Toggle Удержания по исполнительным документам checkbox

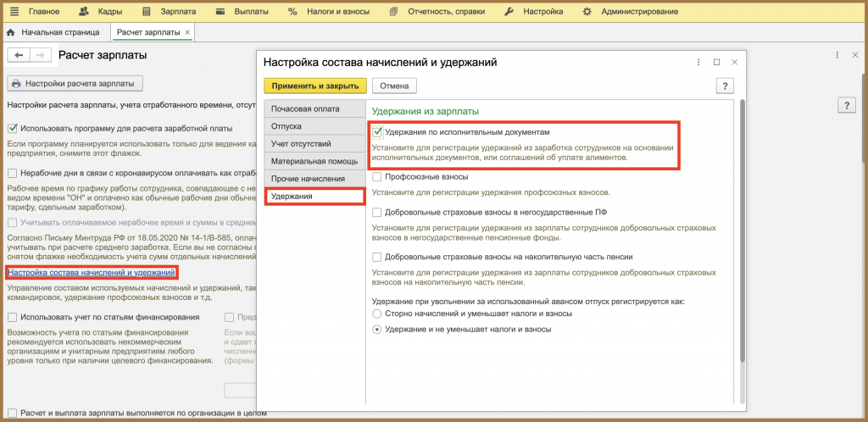tap(377, 131)
